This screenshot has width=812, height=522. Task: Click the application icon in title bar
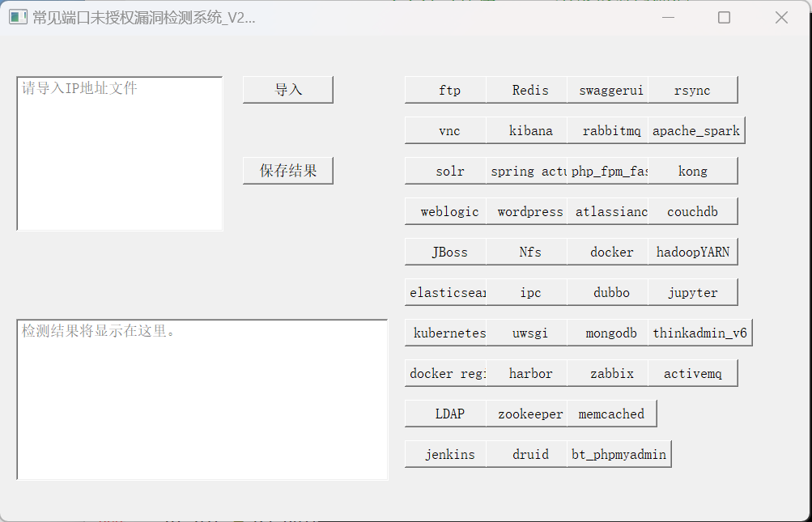[x=18, y=17]
